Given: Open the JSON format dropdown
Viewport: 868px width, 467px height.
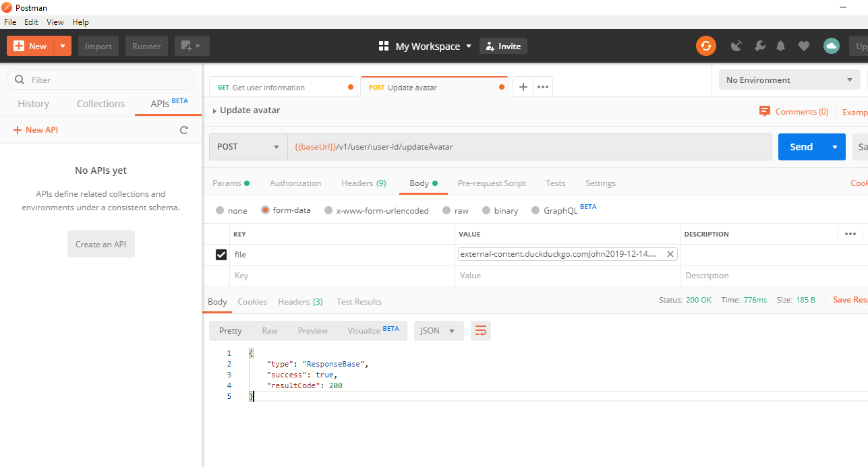Looking at the screenshot, I should pyautogui.click(x=438, y=331).
